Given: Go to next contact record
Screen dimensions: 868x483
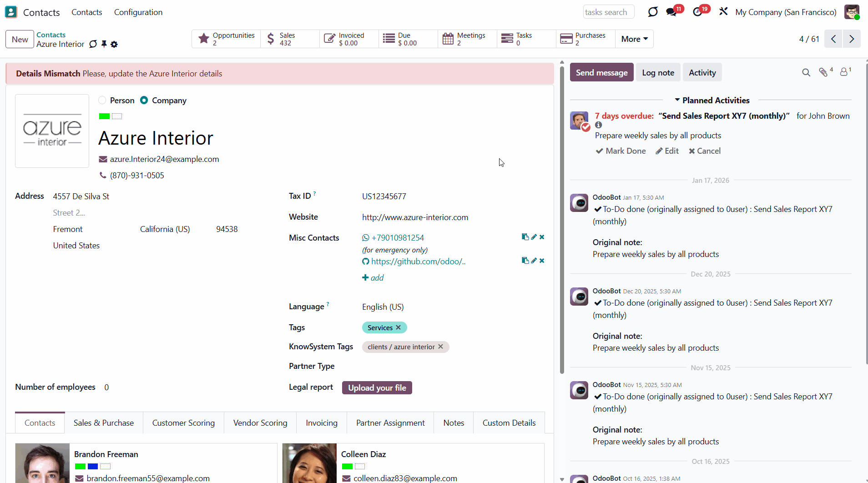Looking at the screenshot, I should (852, 39).
